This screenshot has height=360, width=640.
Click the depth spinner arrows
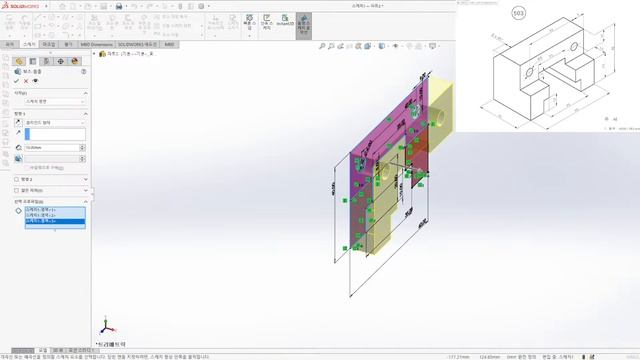tap(83, 147)
